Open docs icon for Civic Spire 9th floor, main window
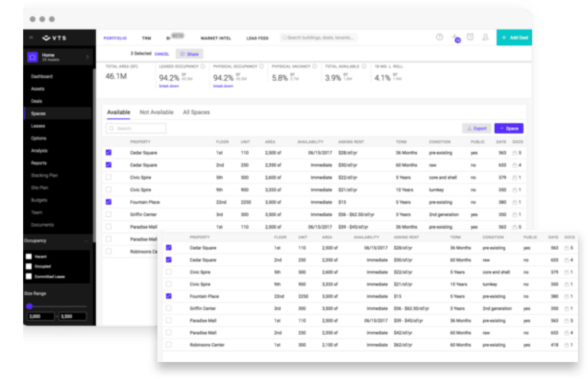 click(515, 190)
